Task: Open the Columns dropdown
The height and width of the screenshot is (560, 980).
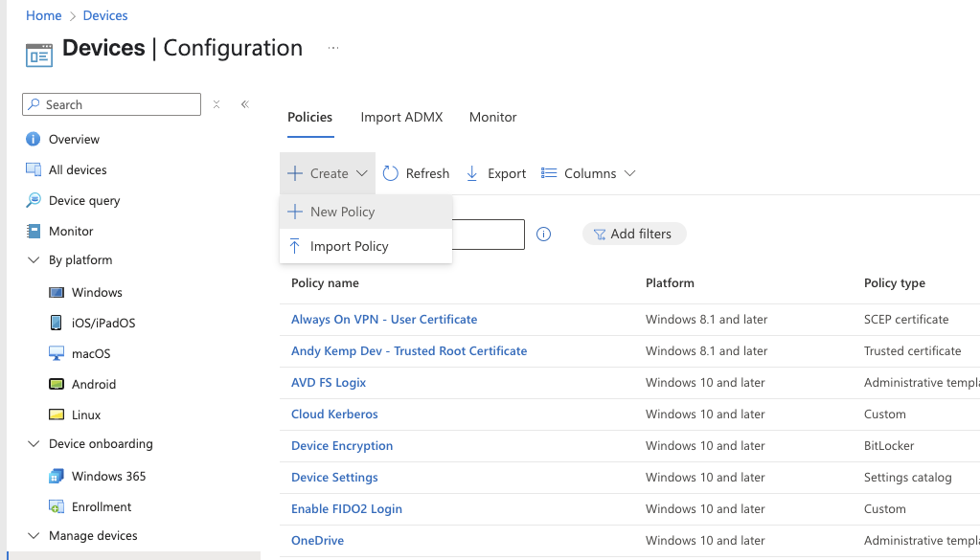Action: point(588,173)
